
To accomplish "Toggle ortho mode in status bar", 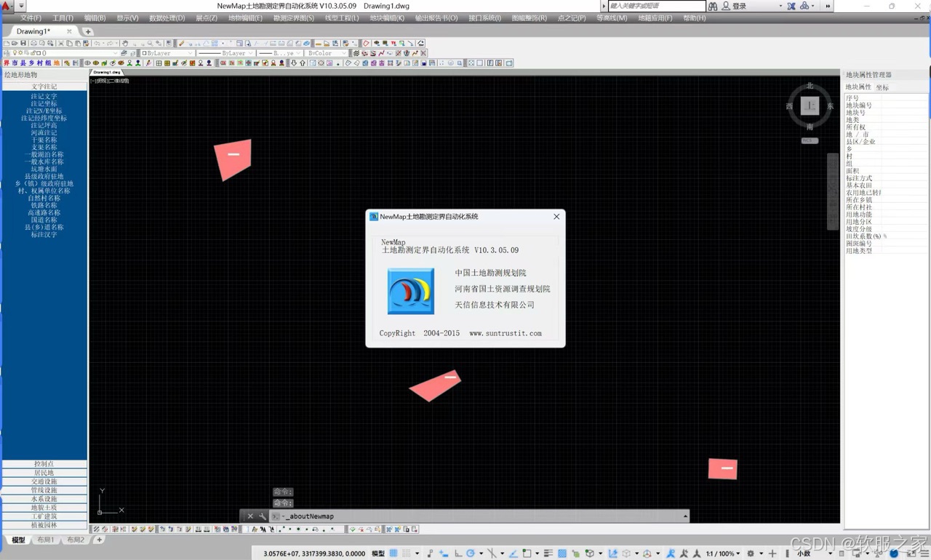I will click(458, 553).
